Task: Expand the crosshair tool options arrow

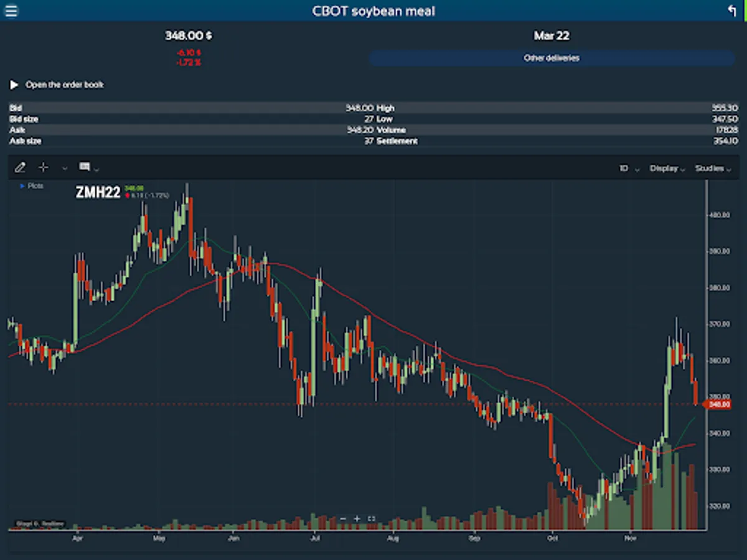Action: pos(64,168)
